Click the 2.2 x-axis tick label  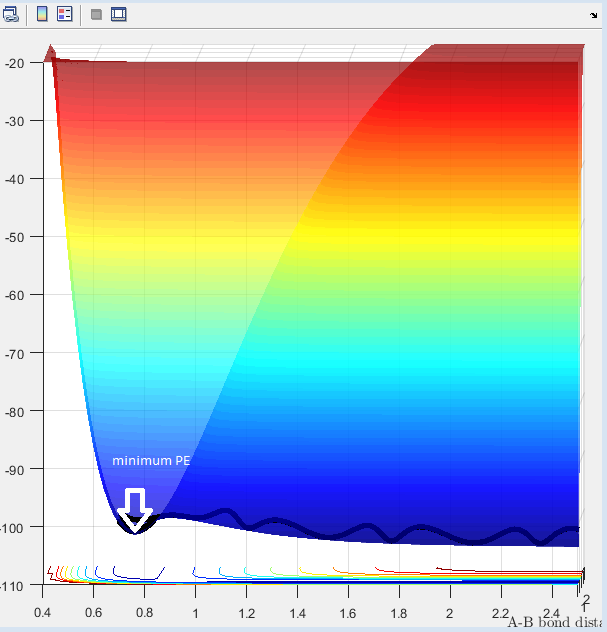tap(500, 613)
